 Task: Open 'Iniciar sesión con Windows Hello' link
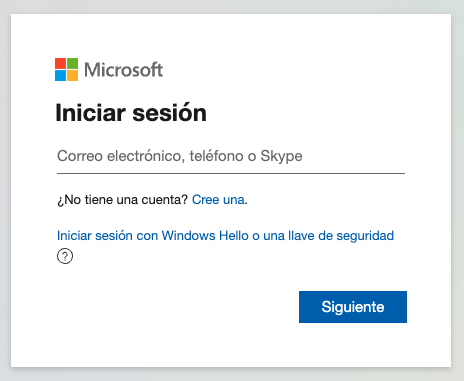225,236
